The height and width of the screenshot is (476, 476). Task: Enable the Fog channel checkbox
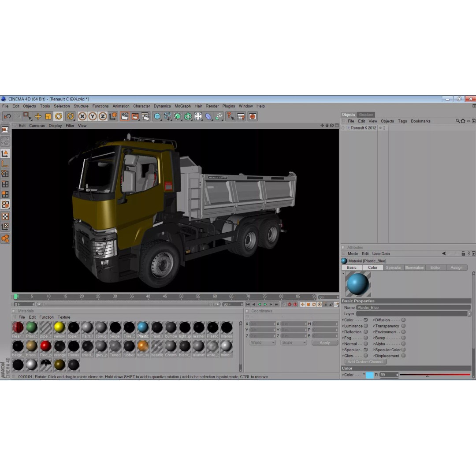click(x=365, y=338)
